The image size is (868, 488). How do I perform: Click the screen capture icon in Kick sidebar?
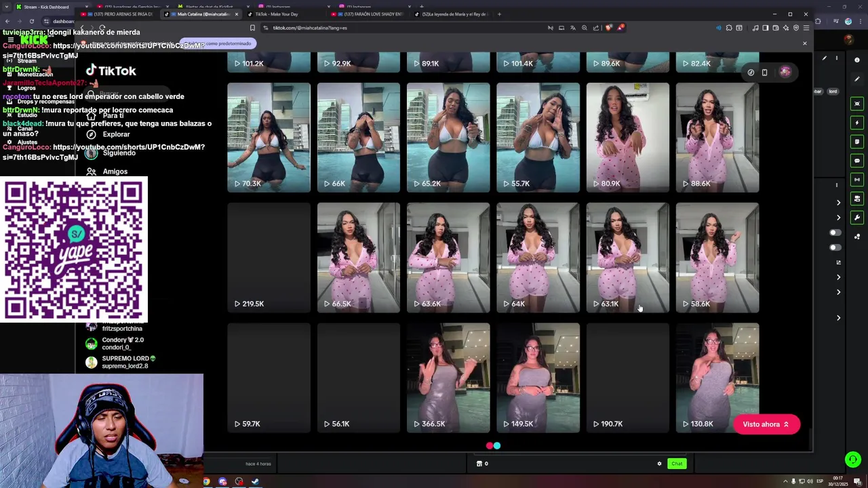coord(857,104)
